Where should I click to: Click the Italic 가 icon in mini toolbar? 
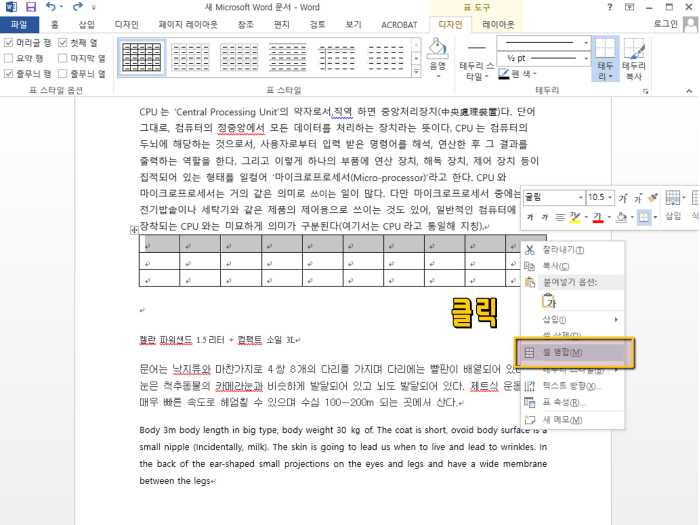click(545, 217)
